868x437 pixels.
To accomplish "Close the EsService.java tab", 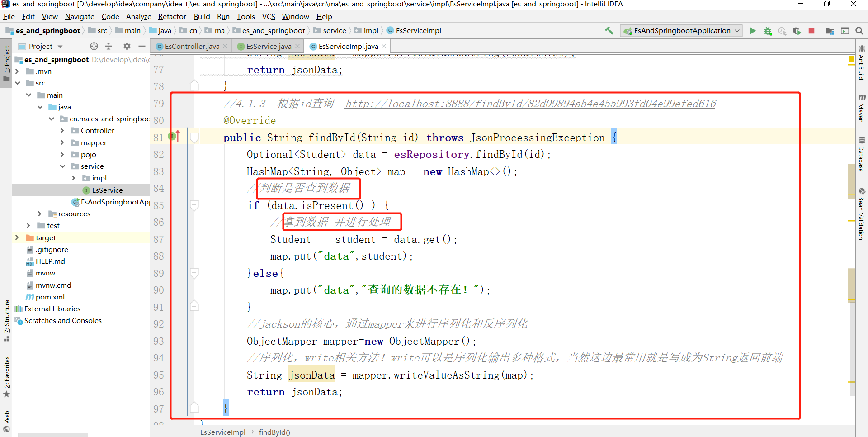I will click(x=297, y=46).
